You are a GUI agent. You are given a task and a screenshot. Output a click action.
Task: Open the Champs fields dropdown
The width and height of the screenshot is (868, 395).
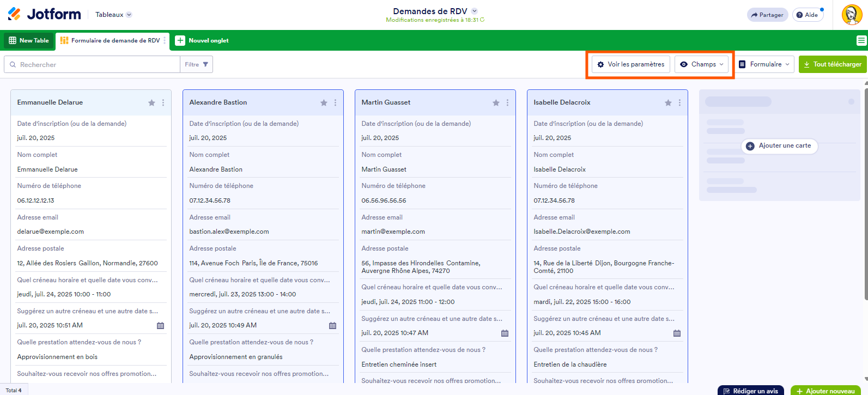pos(701,64)
